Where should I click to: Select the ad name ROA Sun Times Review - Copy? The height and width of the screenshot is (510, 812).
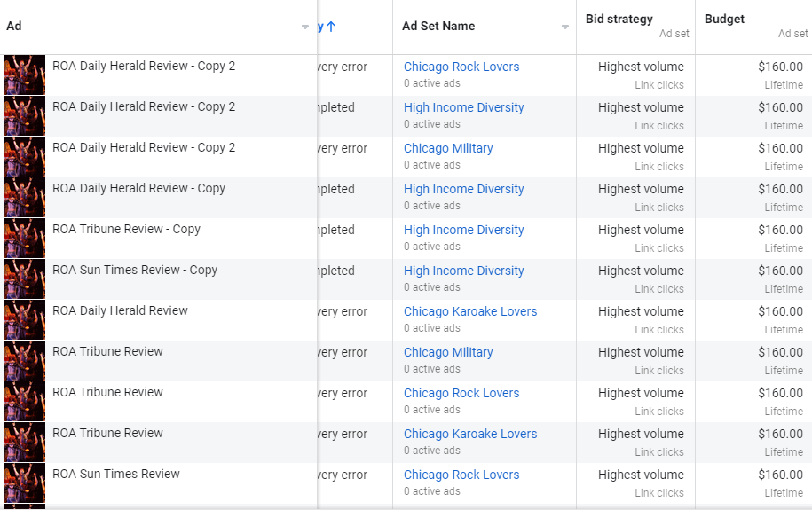coord(134,270)
